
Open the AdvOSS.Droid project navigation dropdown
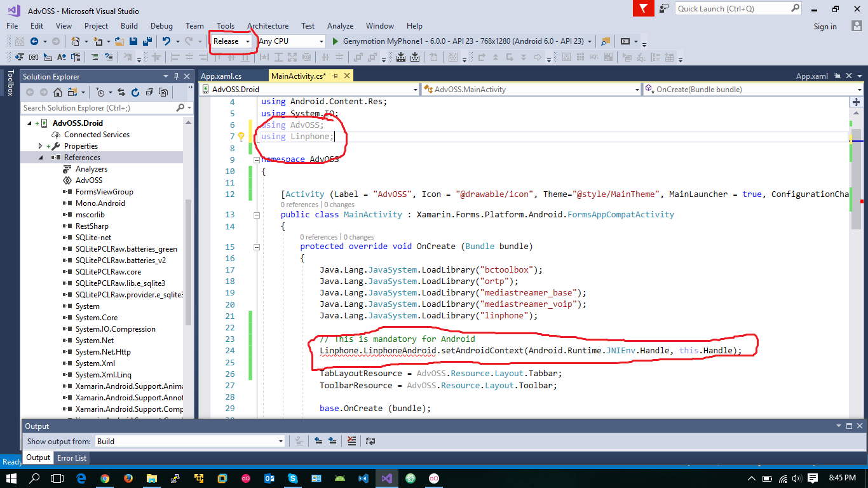309,90
